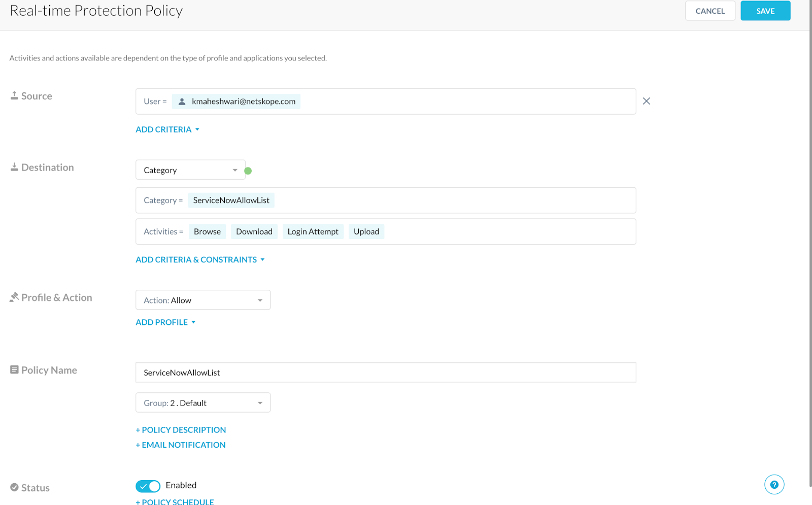Open the policy schedule option
Screen dimensions: 812x505
(x=175, y=501)
